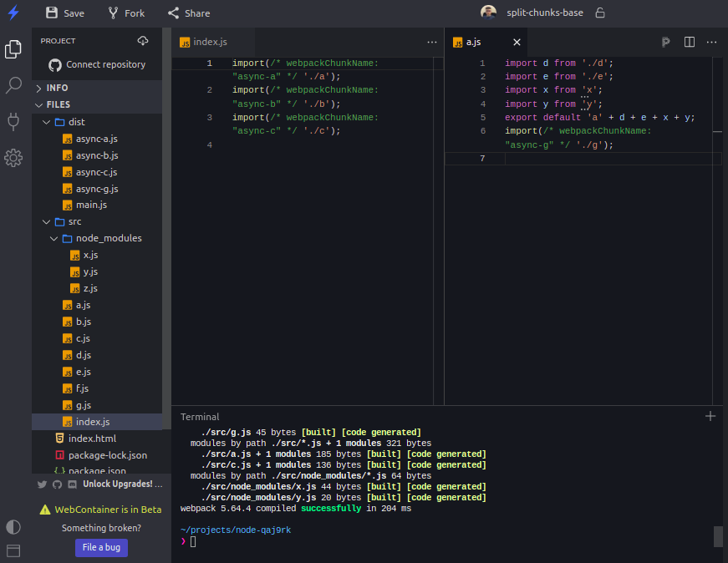Toggle the project lock visibility icon
Viewport: 728px width, 563px height.
[x=599, y=13]
